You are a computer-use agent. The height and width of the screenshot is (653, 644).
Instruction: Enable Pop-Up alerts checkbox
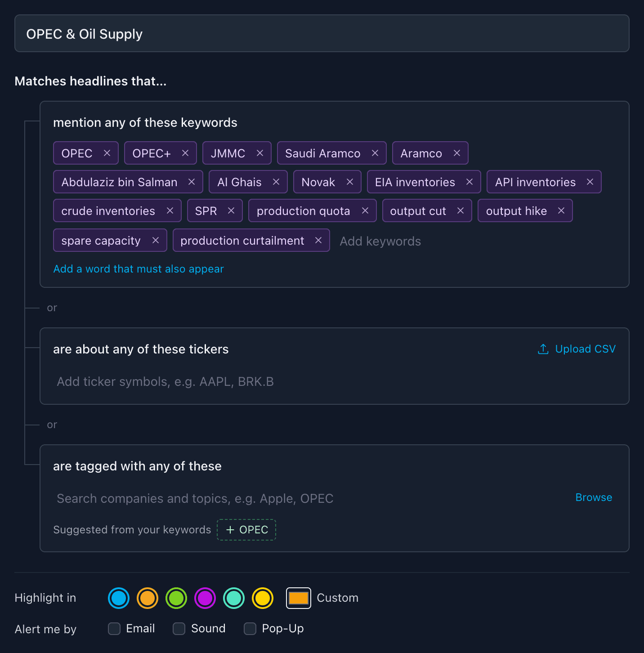pos(250,629)
